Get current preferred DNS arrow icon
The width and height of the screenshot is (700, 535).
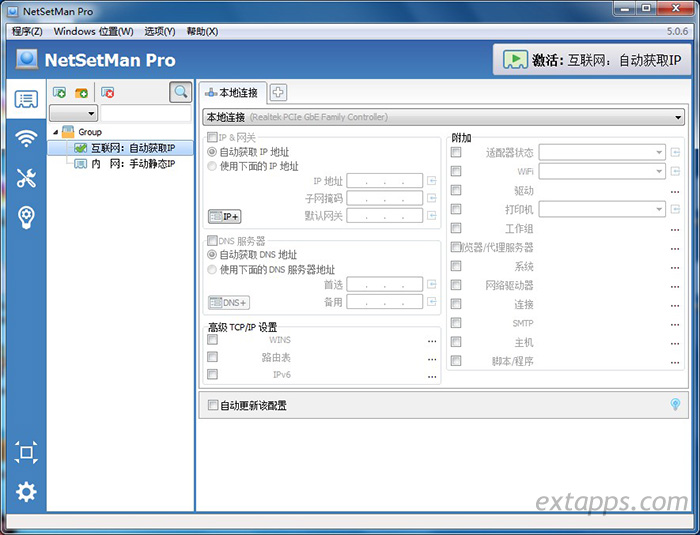[x=431, y=284]
